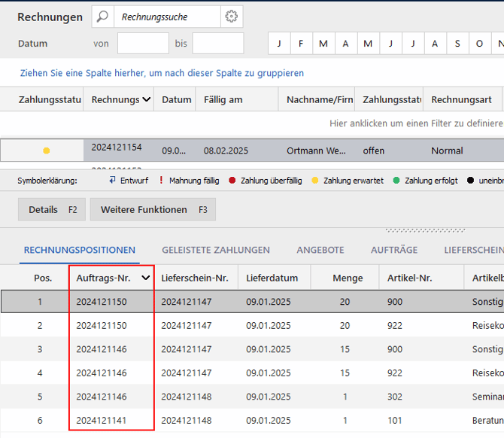Screen dimensions: 504x438
Task: Click the filter row hint text
Action: (416, 123)
